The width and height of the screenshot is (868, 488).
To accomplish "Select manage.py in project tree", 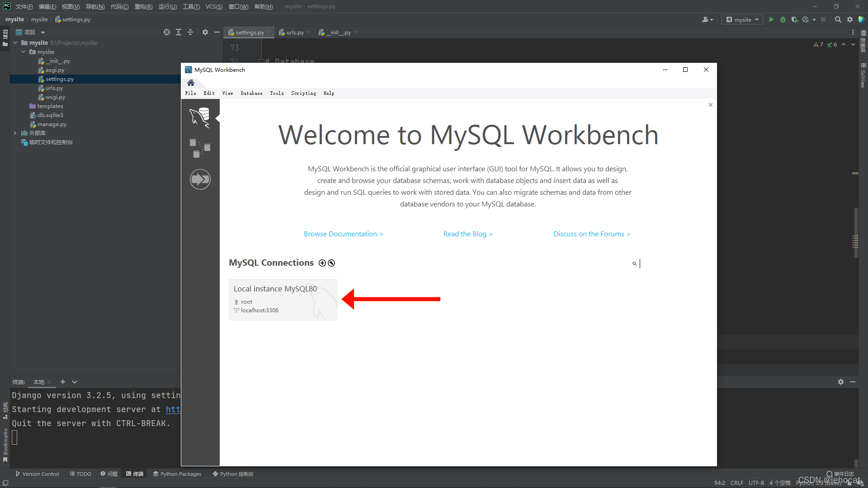I will click(52, 124).
